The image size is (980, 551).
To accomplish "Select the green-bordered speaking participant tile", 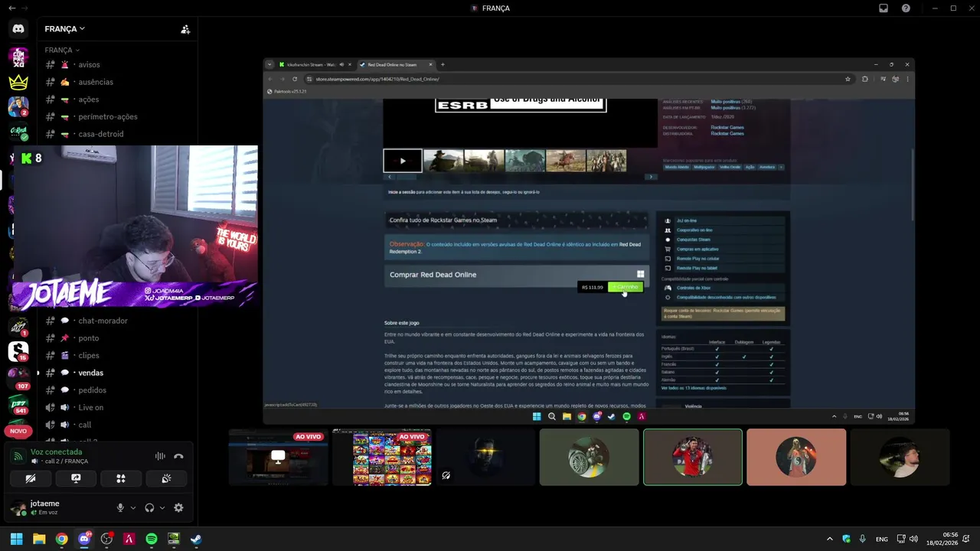I will click(693, 457).
